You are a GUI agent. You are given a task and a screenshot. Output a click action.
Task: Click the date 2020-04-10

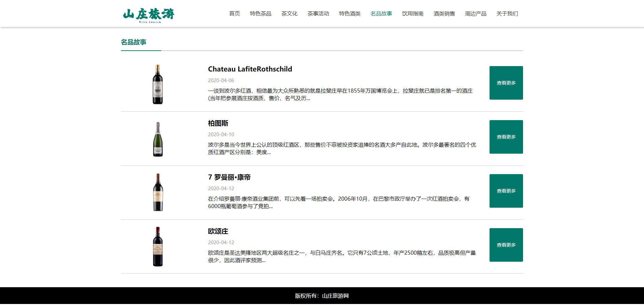tap(221, 135)
